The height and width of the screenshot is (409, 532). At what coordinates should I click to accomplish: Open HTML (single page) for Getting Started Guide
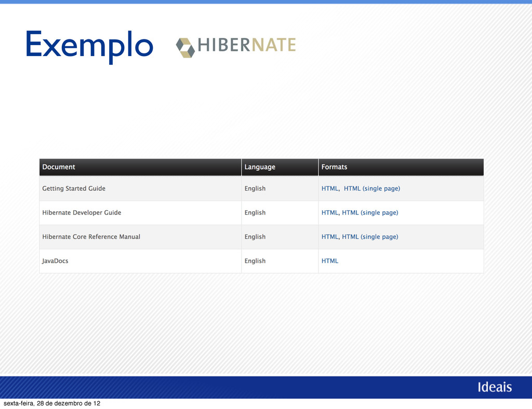(x=372, y=188)
